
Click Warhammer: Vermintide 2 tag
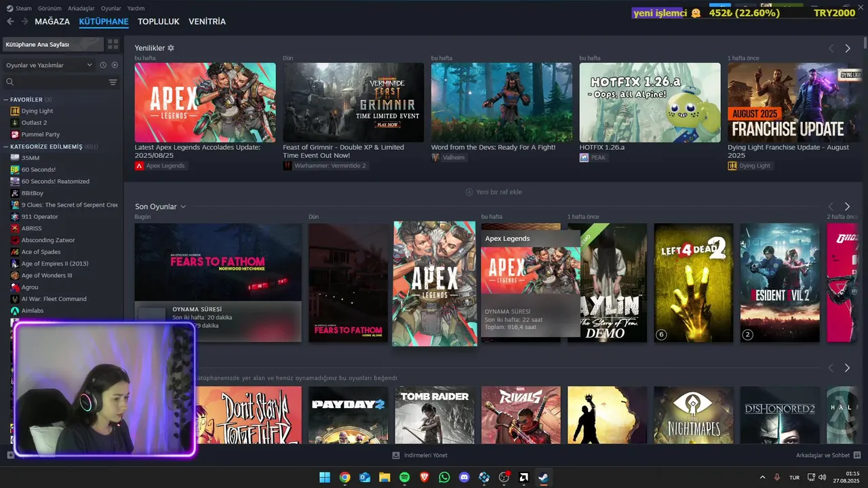click(325, 165)
